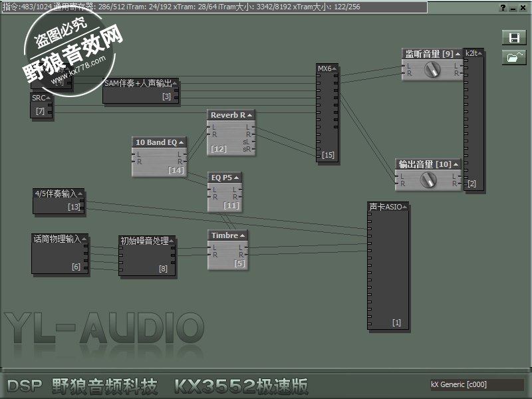The height and width of the screenshot is (399, 532).
Task: Expand the MX6 mixer module arrow
Action: (x=334, y=68)
